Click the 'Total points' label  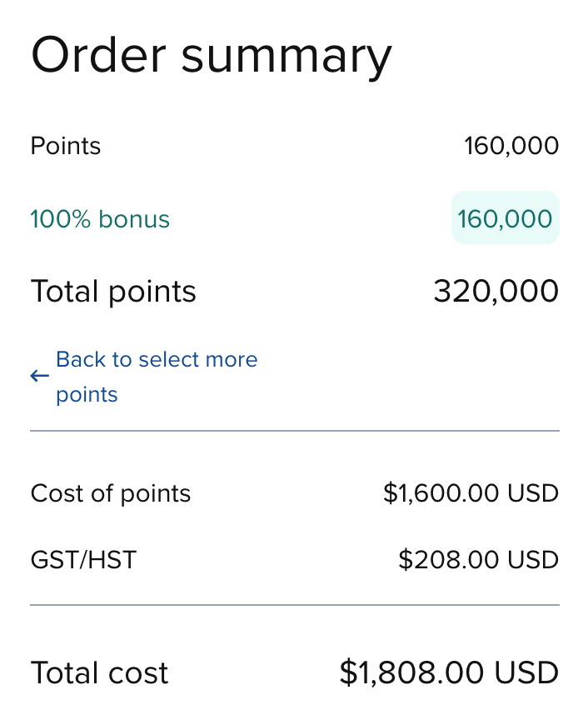coord(113,291)
